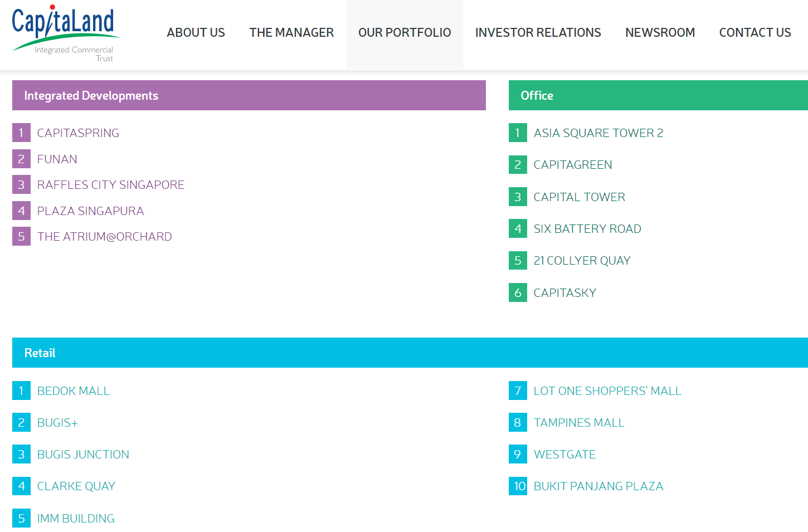Click blue number 7 badge beside LOT ONE
Screen dimensions: 808x532
point(518,391)
